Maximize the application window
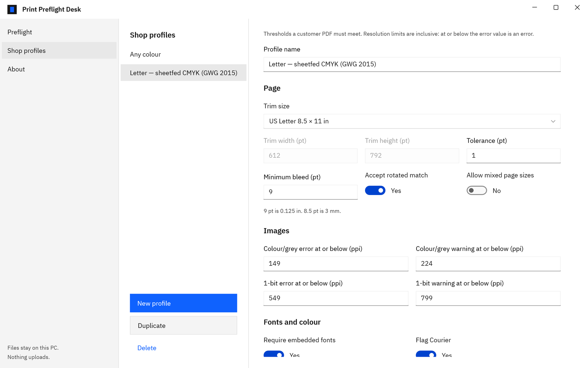Image resolution: width=588 pixels, height=368 pixels. (x=556, y=7)
